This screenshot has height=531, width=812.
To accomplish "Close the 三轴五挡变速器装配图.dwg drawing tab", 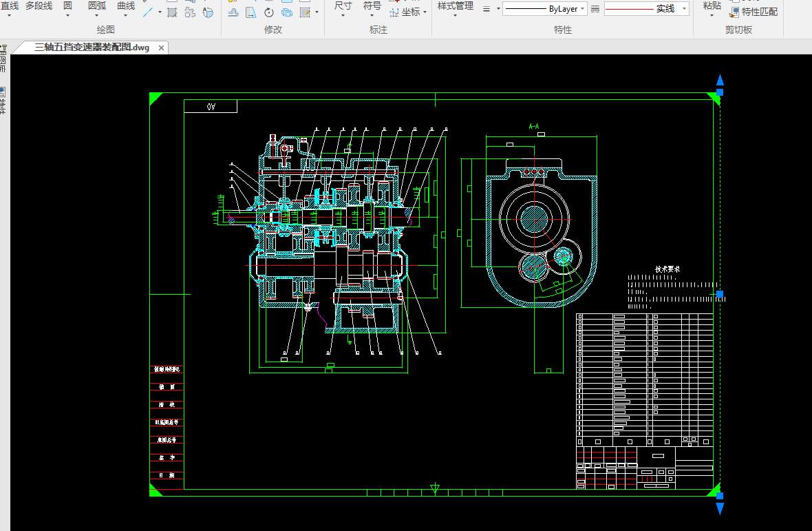I will click(x=162, y=48).
